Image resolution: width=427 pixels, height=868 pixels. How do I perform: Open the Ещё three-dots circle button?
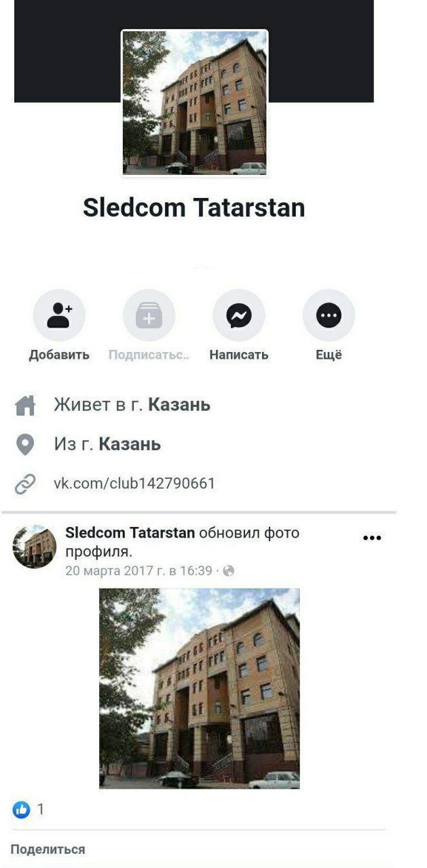coord(329,315)
